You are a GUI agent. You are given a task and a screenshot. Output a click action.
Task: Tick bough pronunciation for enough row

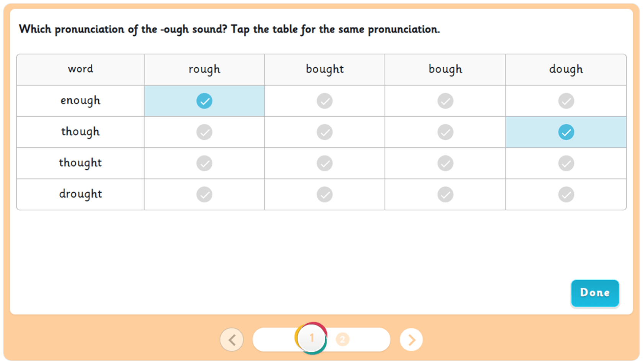(x=446, y=101)
